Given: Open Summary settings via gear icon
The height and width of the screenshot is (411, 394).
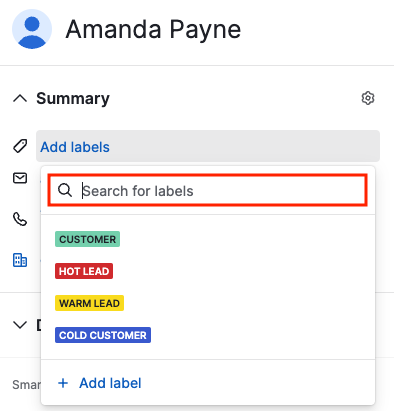Looking at the screenshot, I should click(x=368, y=98).
